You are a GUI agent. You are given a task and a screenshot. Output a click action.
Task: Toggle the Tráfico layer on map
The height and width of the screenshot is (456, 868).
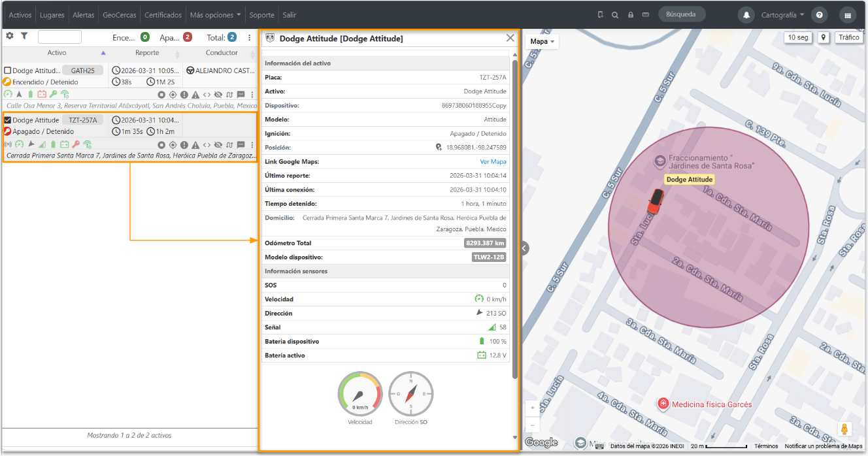point(849,38)
